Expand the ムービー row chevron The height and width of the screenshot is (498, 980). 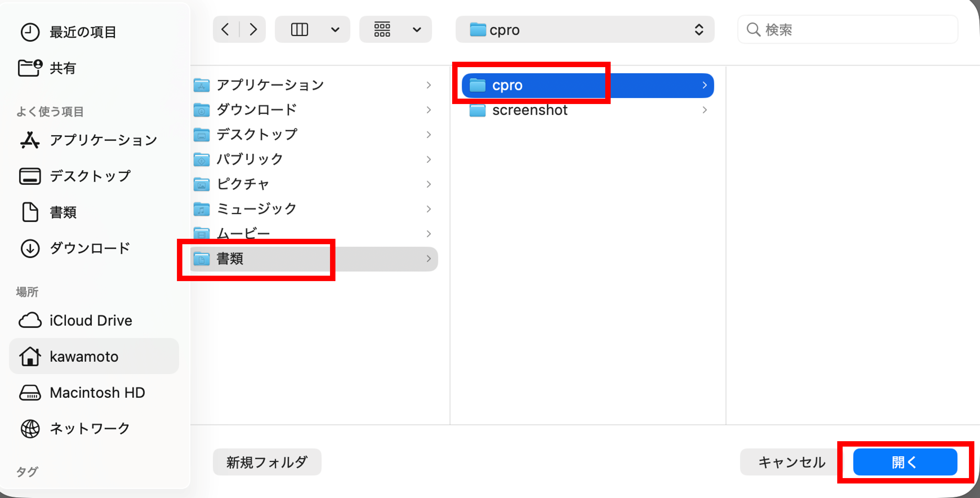pos(429,233)
